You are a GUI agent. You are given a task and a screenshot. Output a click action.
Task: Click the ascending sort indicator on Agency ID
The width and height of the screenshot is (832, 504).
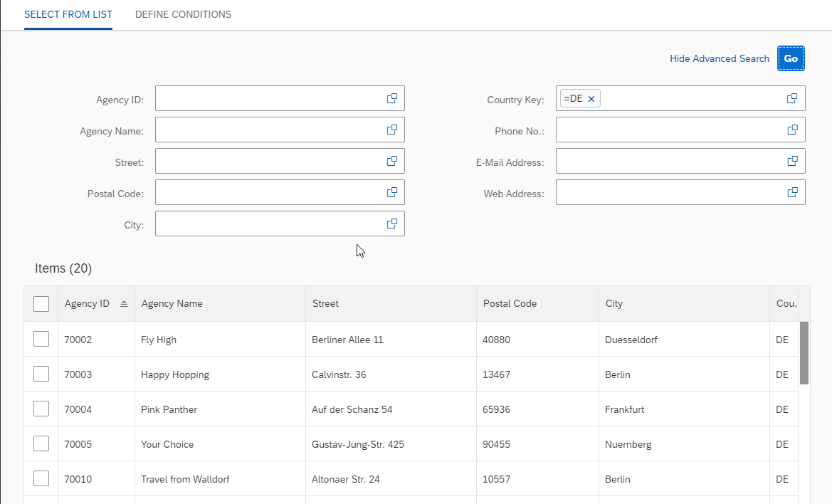124,303
